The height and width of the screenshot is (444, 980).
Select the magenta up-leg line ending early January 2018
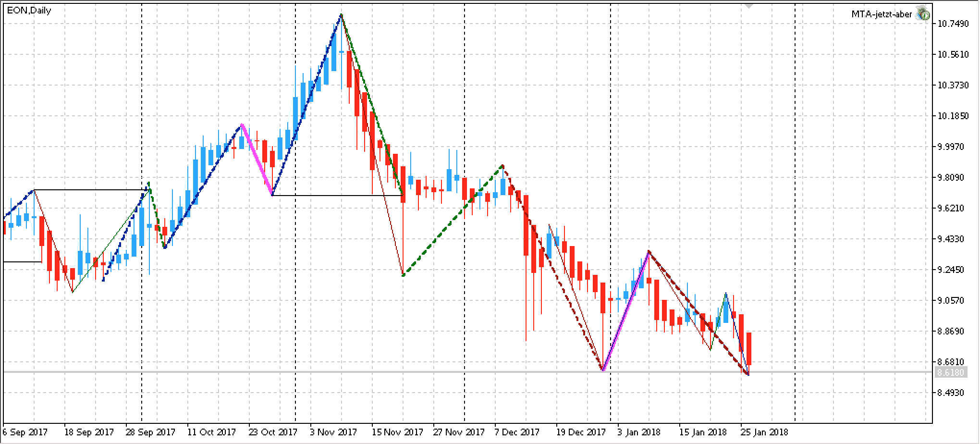(x=626, y=311)
